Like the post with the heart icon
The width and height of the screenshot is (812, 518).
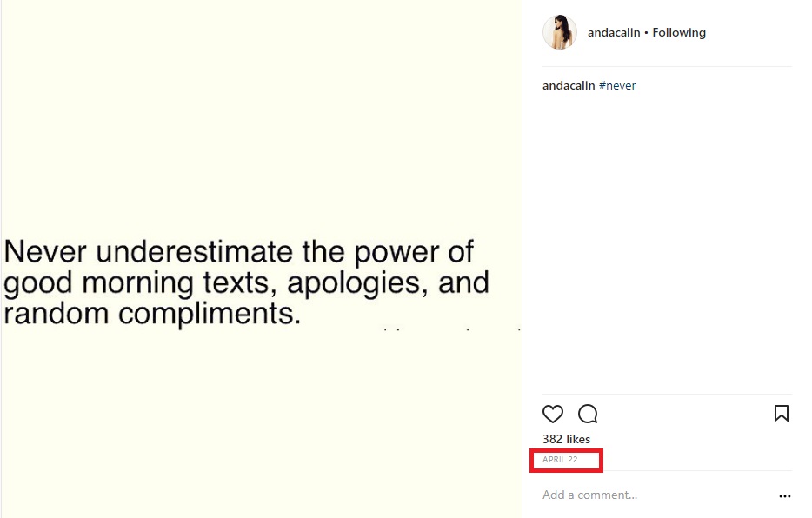553,414
